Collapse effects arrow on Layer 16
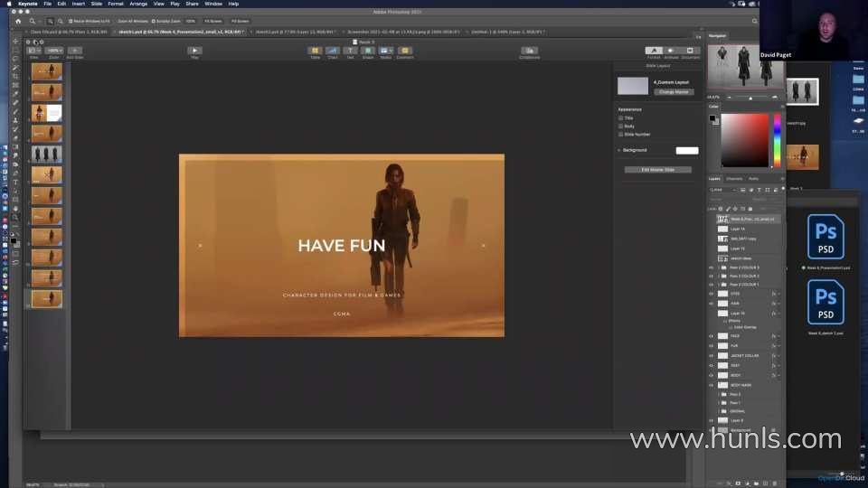Viewport: 868px width, 488px height. click(778, 314)
